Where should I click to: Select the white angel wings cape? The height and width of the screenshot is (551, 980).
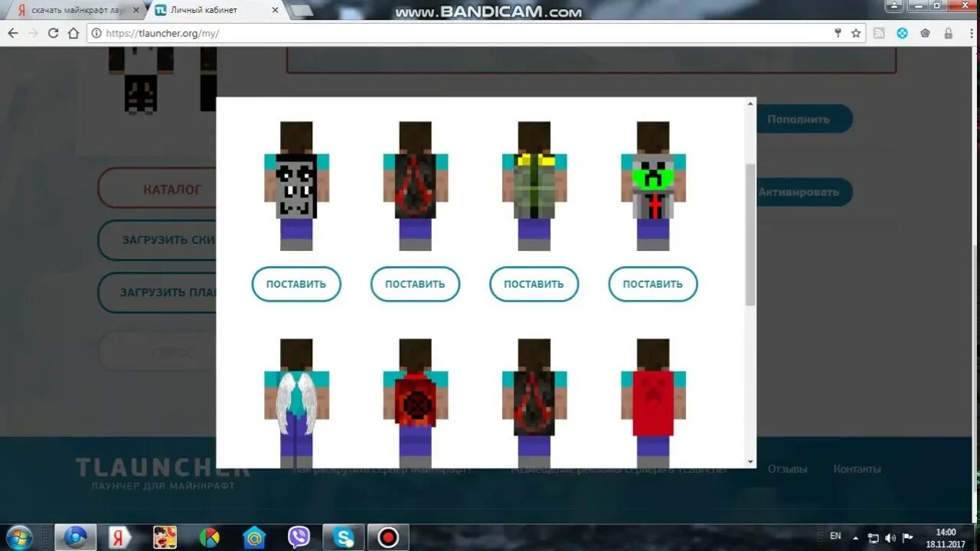coord(296,403)
